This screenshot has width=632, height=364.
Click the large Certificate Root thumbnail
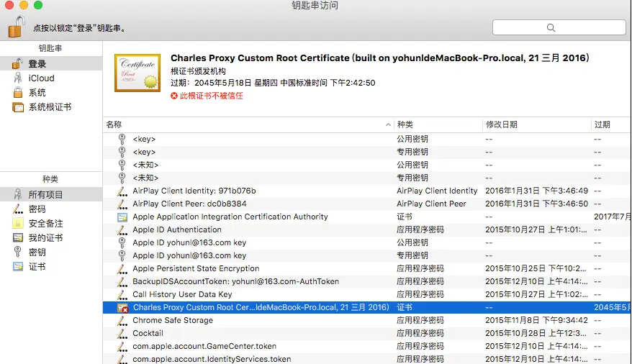pyautogui.click(x=137, y=73)
